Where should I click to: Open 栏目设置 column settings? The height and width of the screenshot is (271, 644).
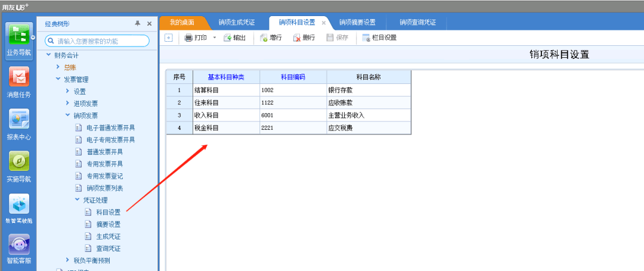379,38
